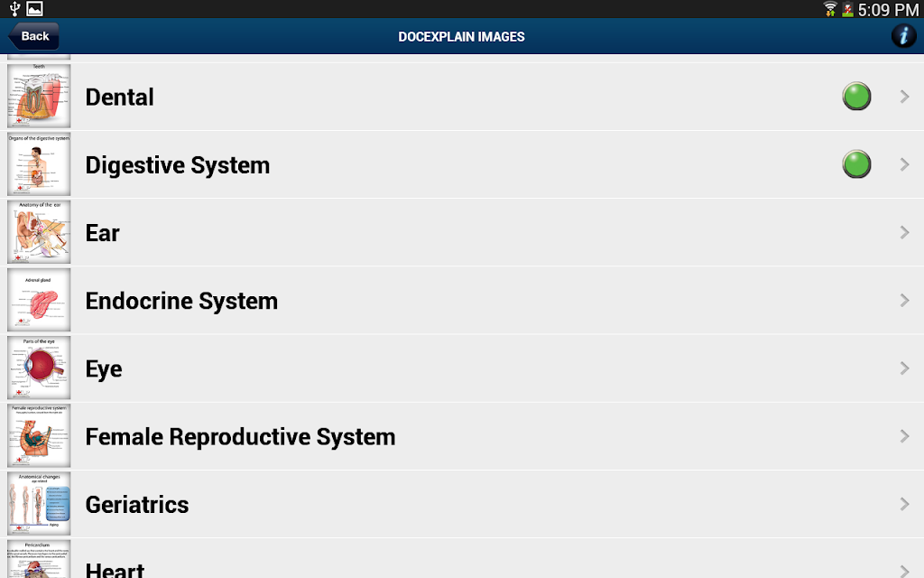Open the Dental teeth diagram thumbnail
This screenshot has height=578, width=924.
tap(39, 96)
